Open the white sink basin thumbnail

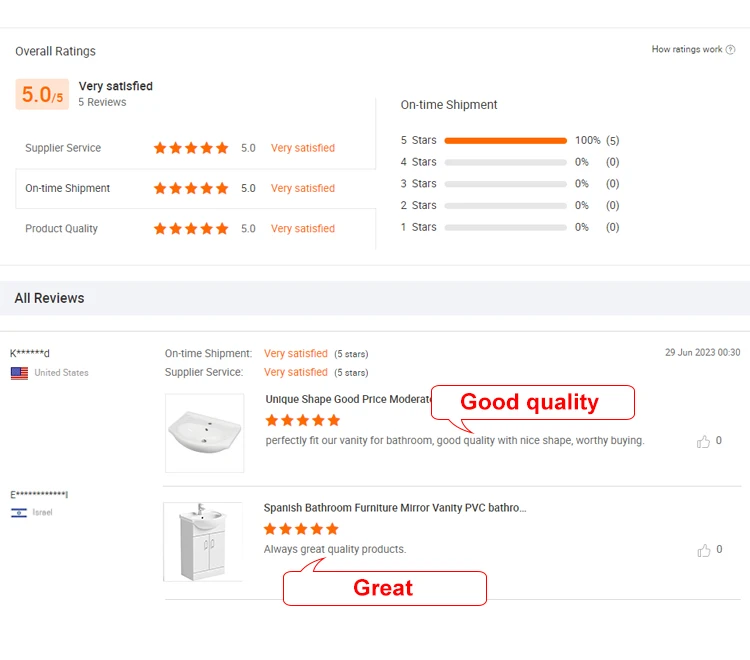click(204, 432)
